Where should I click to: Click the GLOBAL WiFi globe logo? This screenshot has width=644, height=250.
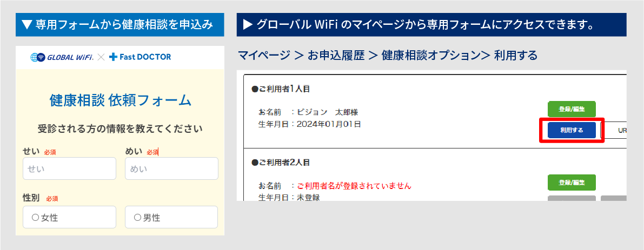click(x=38, y=57)
